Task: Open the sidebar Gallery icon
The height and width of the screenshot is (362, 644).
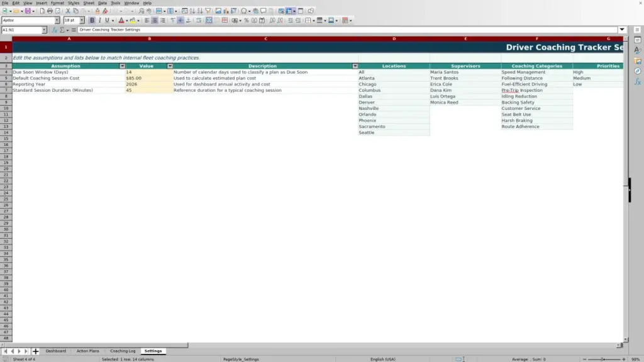Action: [638, 61]
